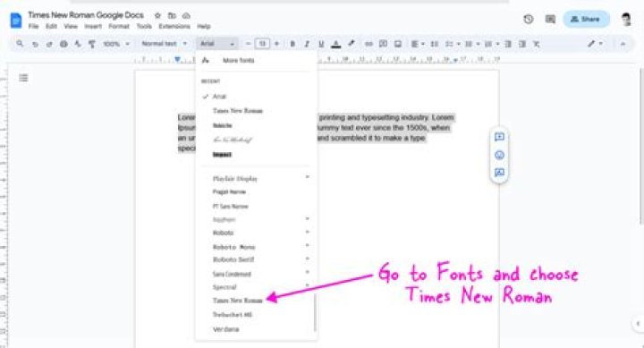644x348 pixels.
Task: Click the move-to-folder icon
Action: pos(172,15)
